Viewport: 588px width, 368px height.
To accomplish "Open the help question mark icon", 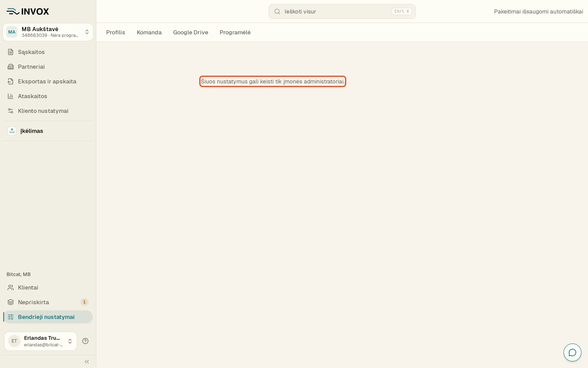I will 85,341.
